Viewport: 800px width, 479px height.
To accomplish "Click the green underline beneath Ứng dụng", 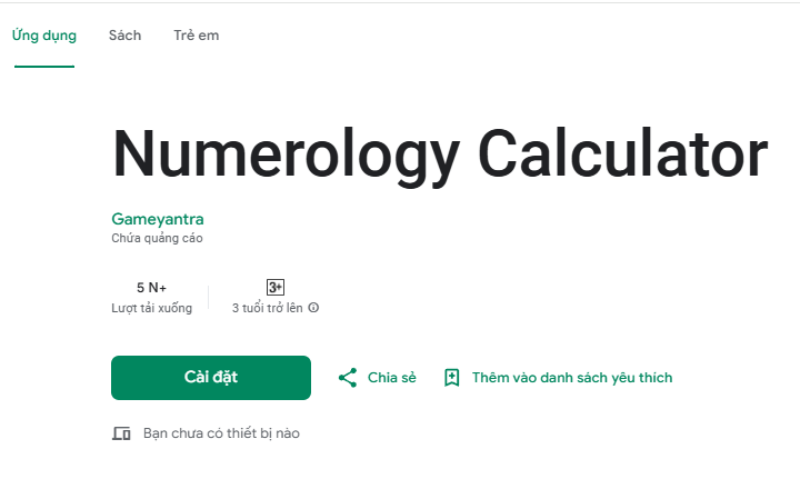I will click(x=44, y=66).
